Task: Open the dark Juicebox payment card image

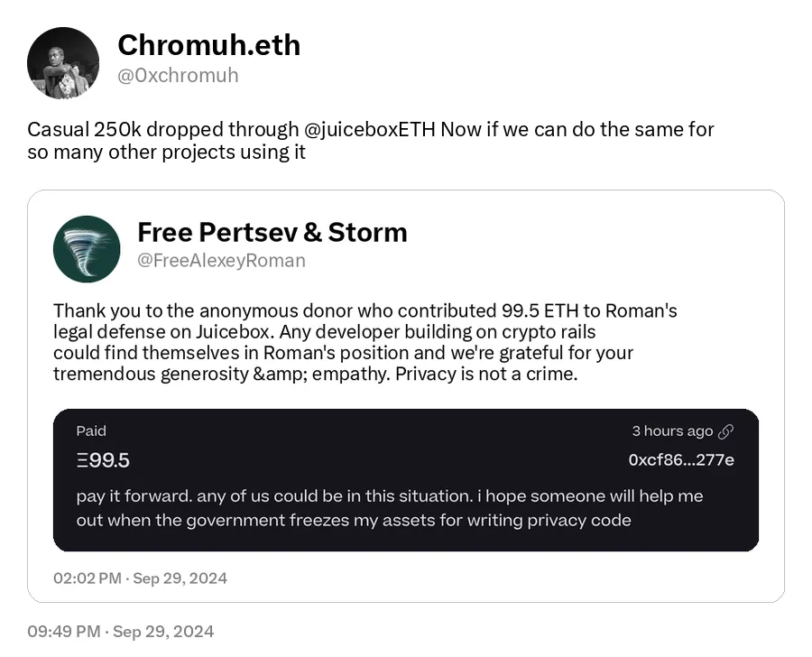Action: [x=406, y=480]
